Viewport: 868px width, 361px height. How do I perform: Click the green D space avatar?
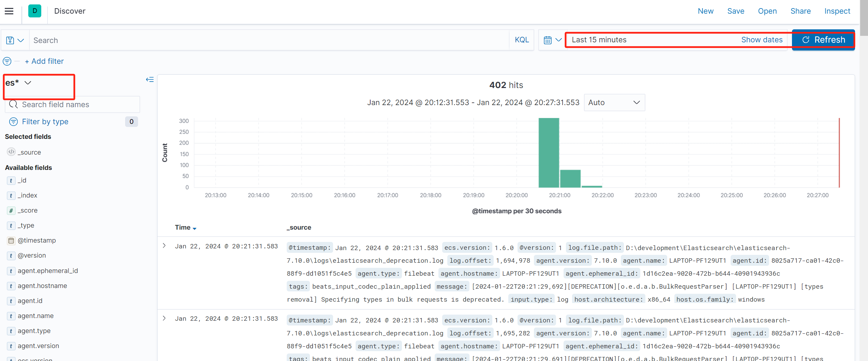35,11
